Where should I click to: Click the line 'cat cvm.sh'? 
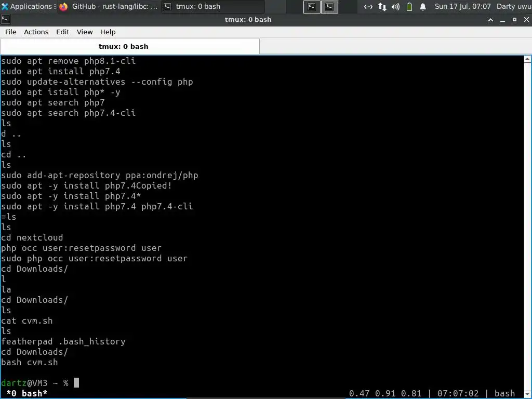27,321
